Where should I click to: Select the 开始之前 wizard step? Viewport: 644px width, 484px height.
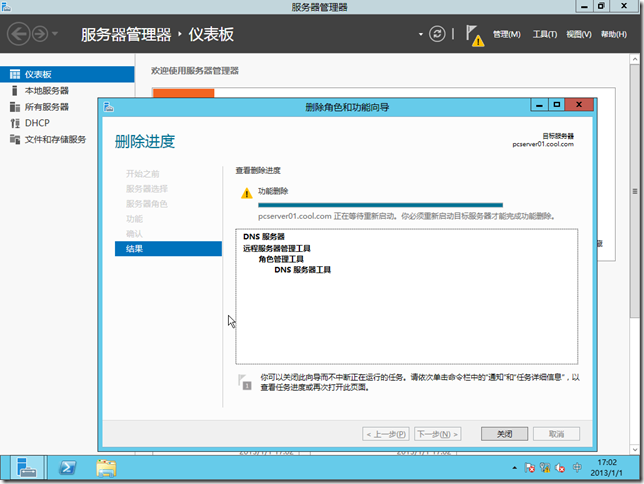tap(143, 174)
